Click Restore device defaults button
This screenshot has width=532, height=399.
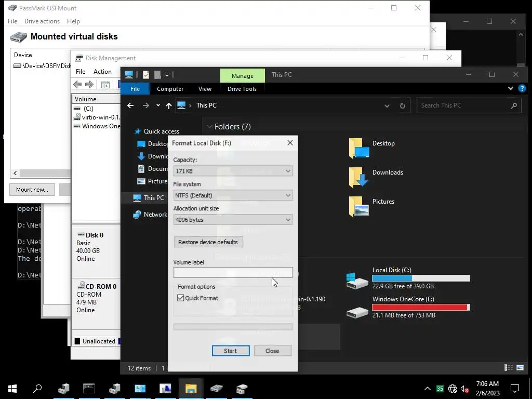[208, 242]
